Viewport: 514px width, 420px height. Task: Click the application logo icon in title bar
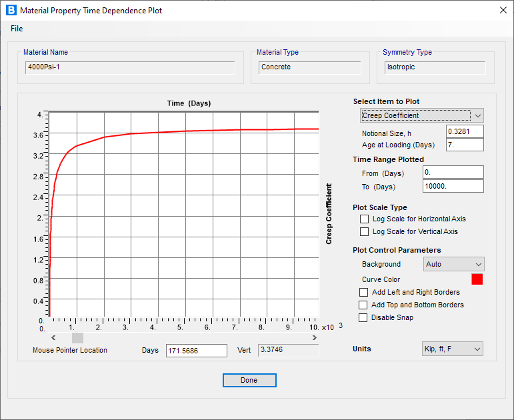(x=11, y=11)
